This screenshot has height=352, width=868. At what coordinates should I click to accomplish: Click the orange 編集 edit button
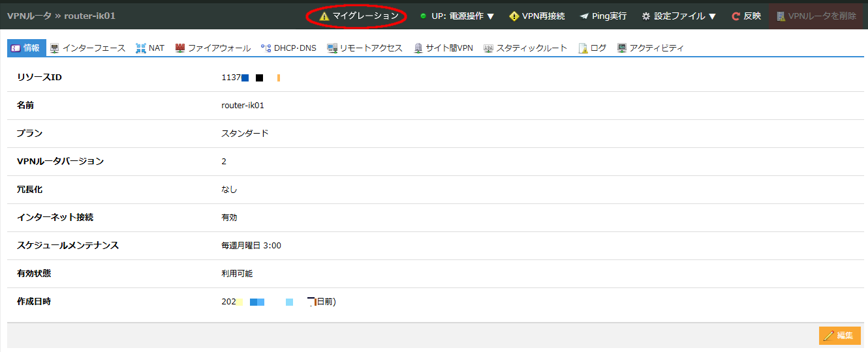839,336
